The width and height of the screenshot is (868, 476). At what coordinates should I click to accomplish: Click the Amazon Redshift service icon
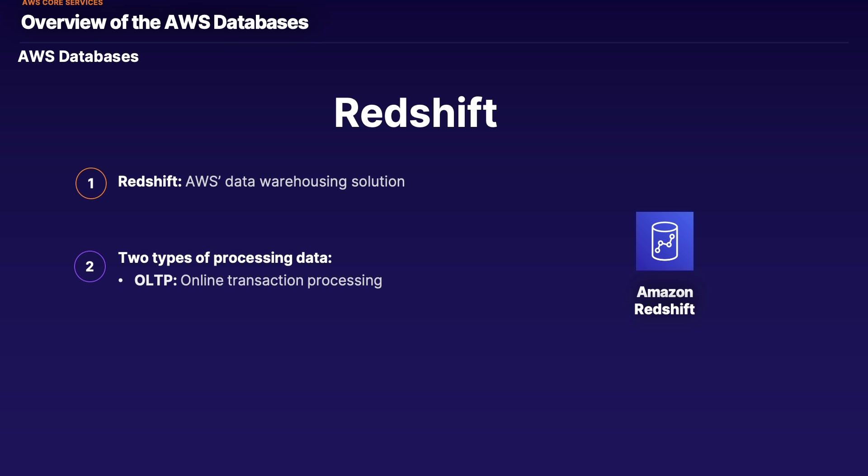(664, 241)
